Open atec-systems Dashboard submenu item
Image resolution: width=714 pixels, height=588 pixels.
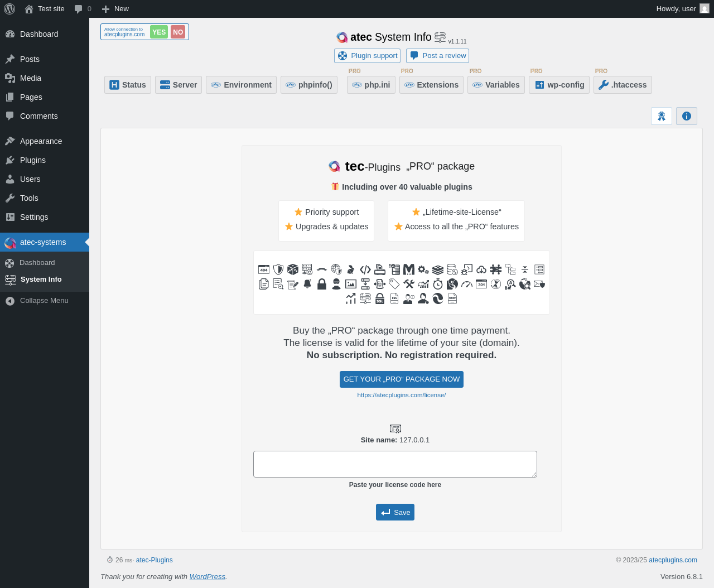click(45, 263)
